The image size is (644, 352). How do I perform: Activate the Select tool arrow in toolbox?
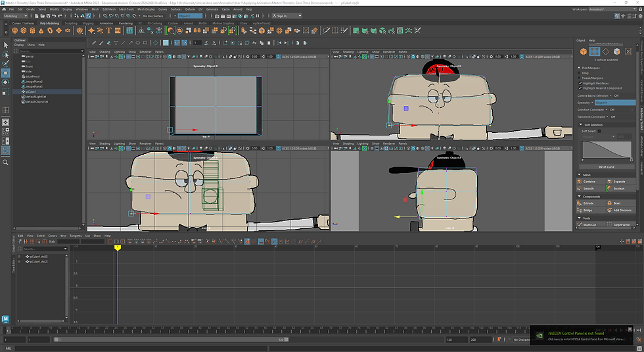6,45
